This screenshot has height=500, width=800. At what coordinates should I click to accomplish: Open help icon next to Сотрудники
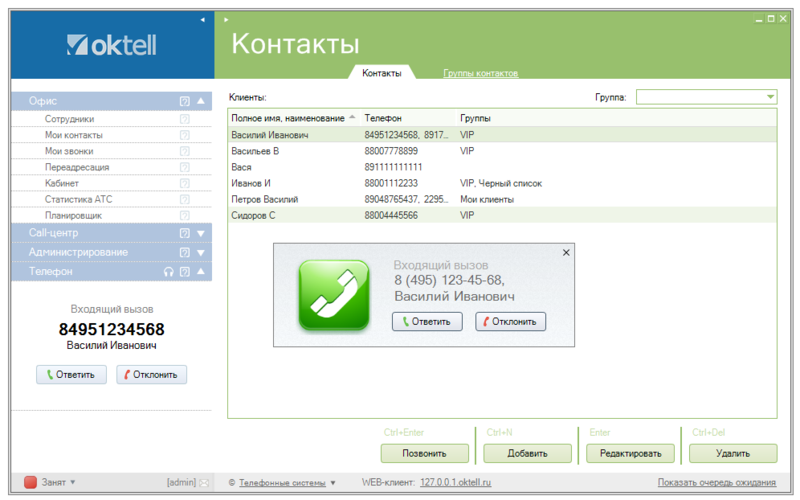pyautogui.click(x=184, y=119)
